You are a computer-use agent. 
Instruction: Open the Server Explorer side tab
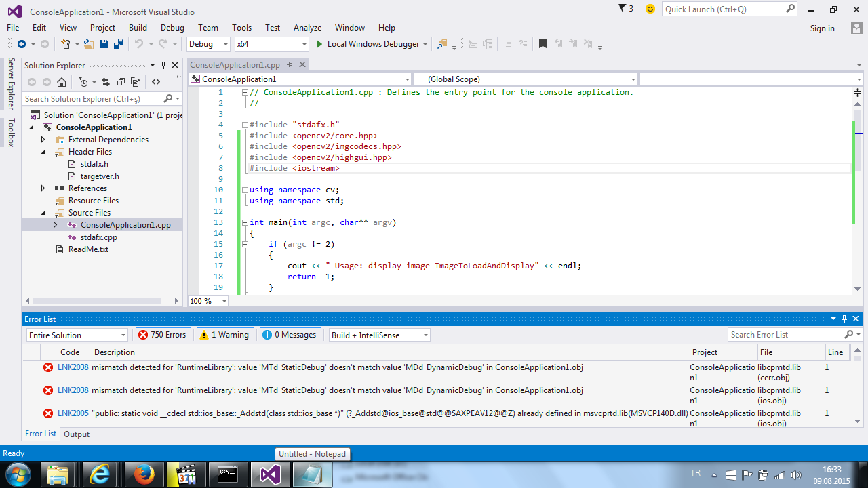point(11,83)
